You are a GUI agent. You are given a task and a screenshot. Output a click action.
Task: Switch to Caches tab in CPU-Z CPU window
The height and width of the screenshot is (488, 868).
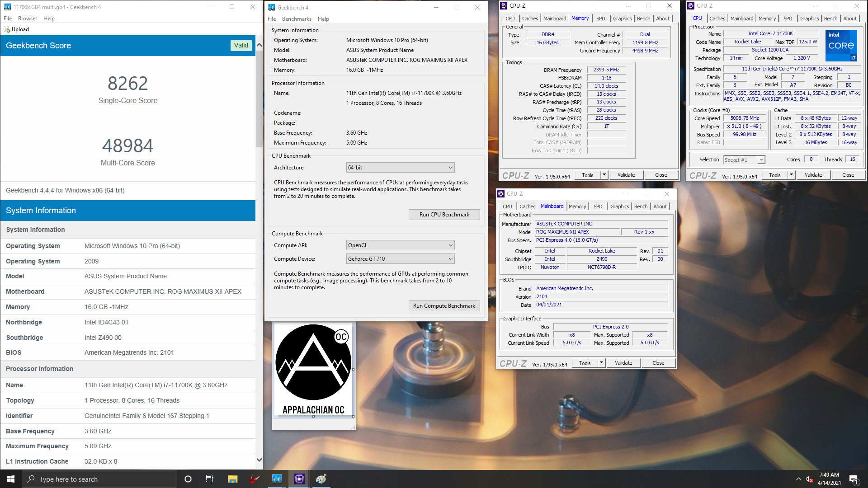[x=717, y=19]
